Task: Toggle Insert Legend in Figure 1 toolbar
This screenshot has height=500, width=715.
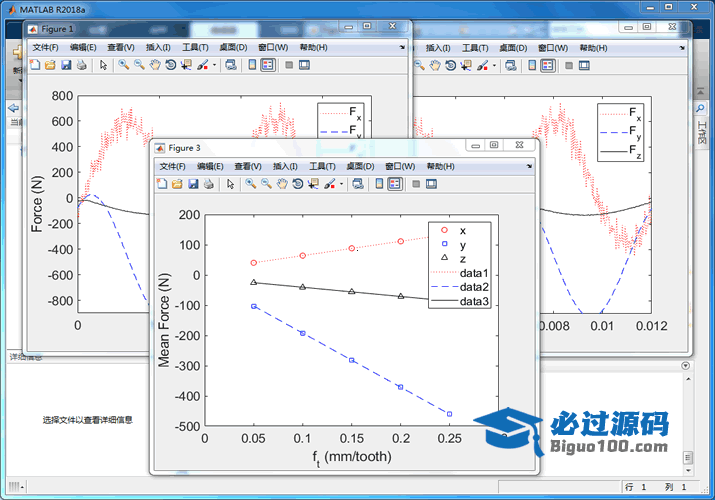Action: click(x=268, y=65)
